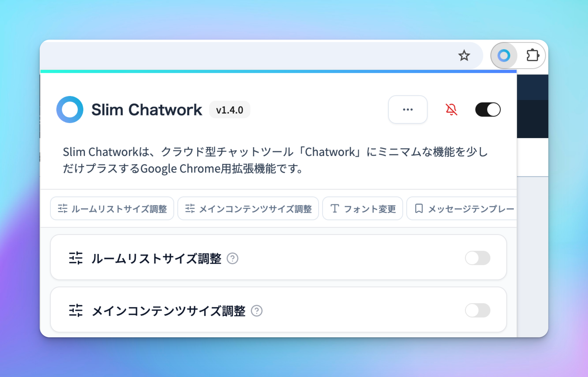Enable the メインコンテンツサイズ調整 toggle
Screen dimensions: 588x377
[477, 310]
